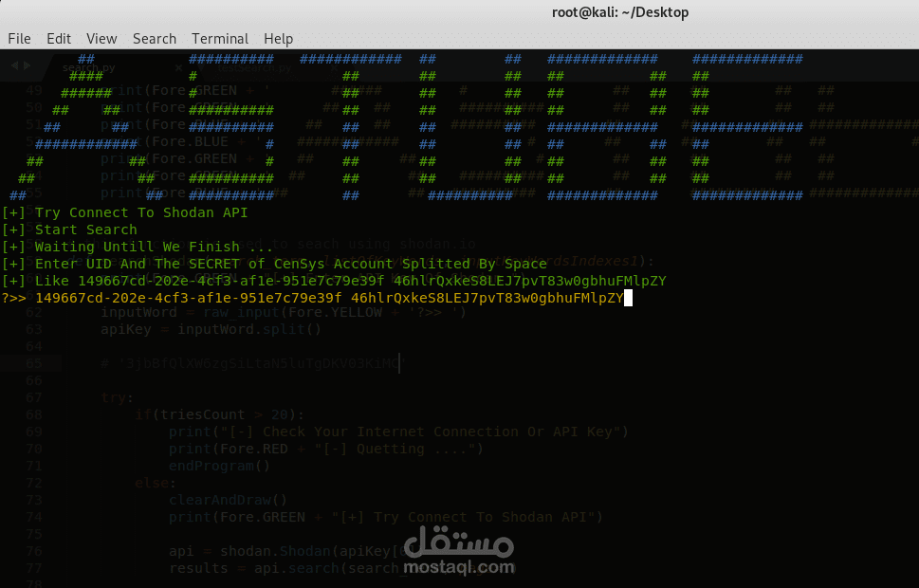Open the Search menu
The image size is (919, 588).
tap(155, 39)
